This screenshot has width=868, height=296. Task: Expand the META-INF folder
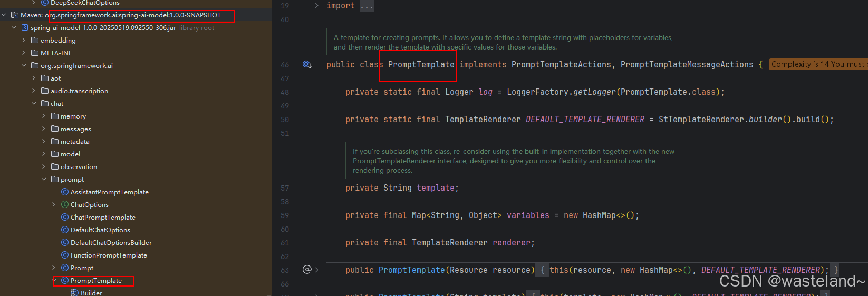point(24,53)
